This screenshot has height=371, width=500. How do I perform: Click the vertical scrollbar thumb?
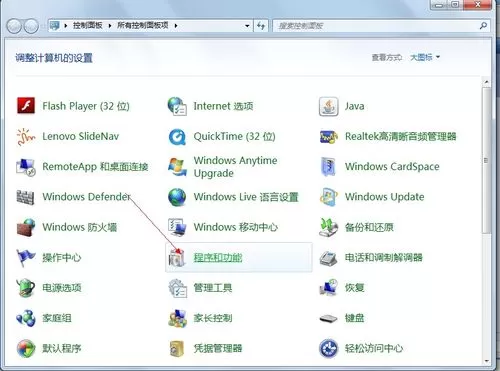[x=486, y=160]
